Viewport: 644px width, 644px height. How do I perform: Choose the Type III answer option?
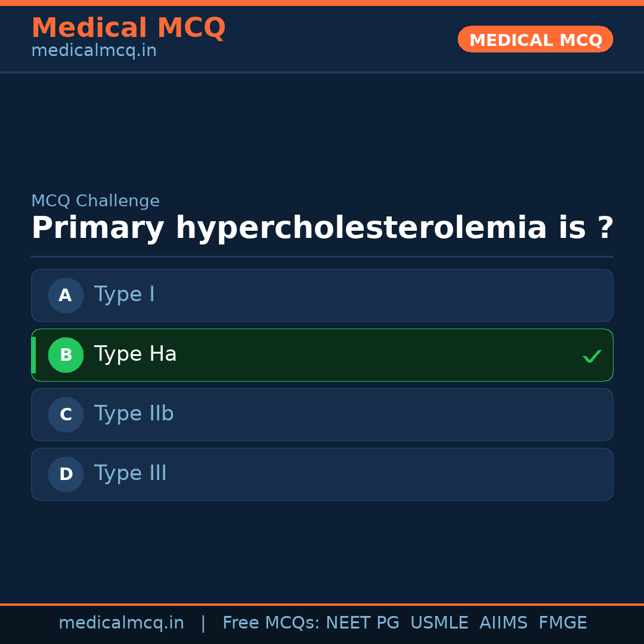(x=130, y=473)
